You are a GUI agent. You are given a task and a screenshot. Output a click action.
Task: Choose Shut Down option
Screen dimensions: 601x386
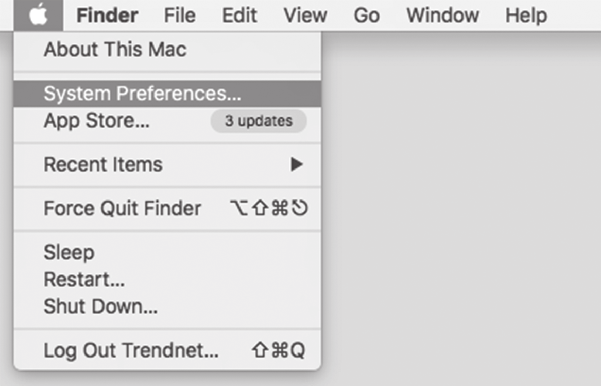167,306
